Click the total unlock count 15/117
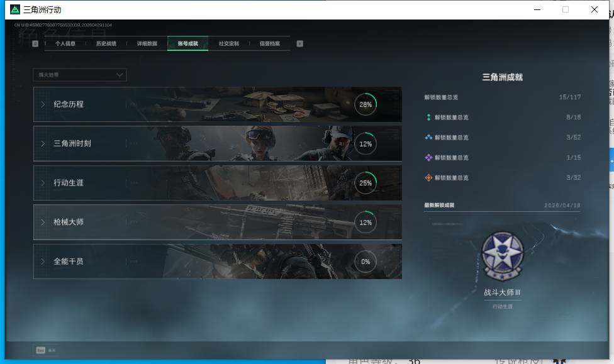614x364 pixels. [x=570, y=97]
